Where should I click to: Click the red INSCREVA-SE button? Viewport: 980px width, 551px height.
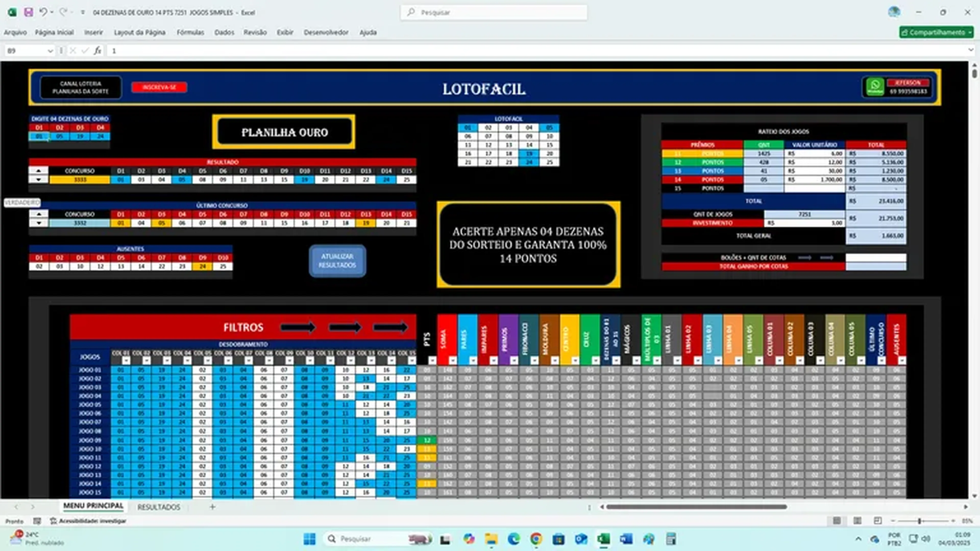coord(159,87)
